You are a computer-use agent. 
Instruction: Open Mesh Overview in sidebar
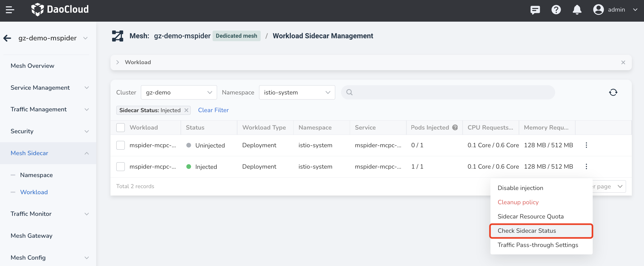click(32, 66)
